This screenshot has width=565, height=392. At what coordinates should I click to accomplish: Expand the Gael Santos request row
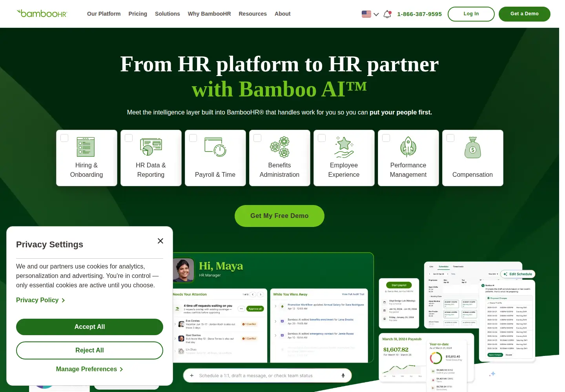(175, 338)
